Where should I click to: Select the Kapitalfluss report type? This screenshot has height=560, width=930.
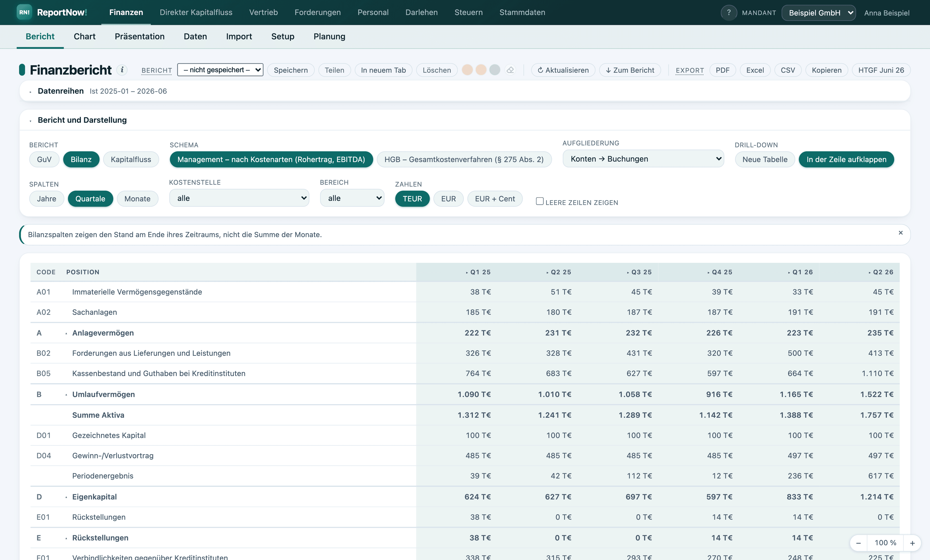[131, 159]
